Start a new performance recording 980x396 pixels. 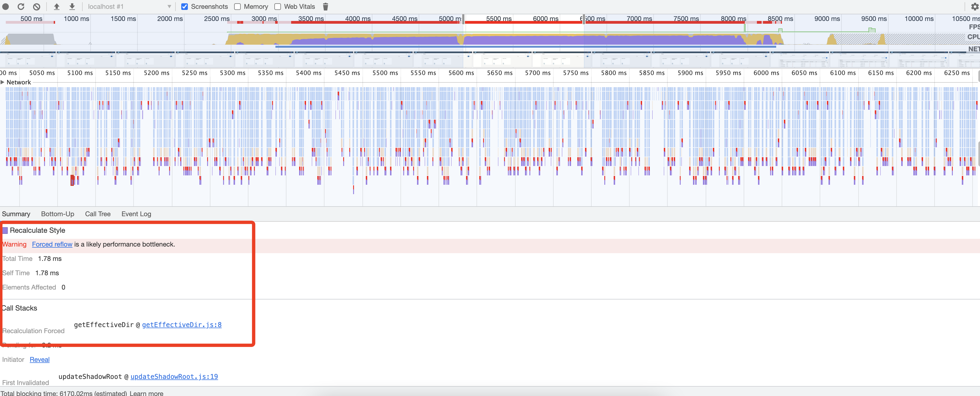pos(5,6)
